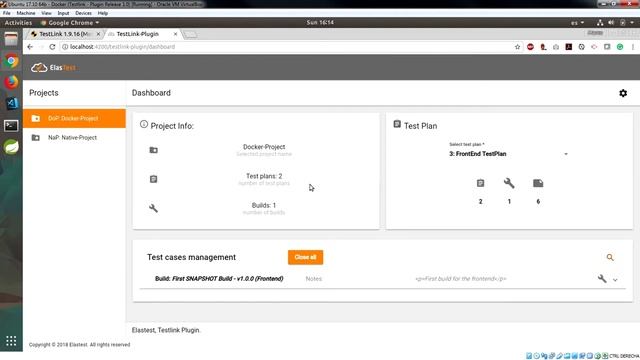Open the Files app in dock
This screenshot has width=640, height=360.
coord(11,39)
